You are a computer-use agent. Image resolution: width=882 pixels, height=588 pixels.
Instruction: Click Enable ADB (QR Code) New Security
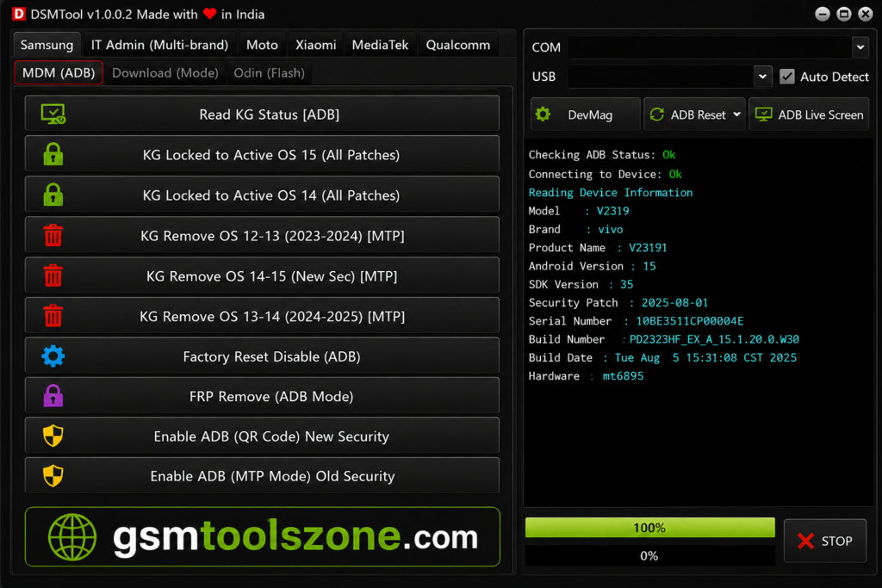click(262, 436)
